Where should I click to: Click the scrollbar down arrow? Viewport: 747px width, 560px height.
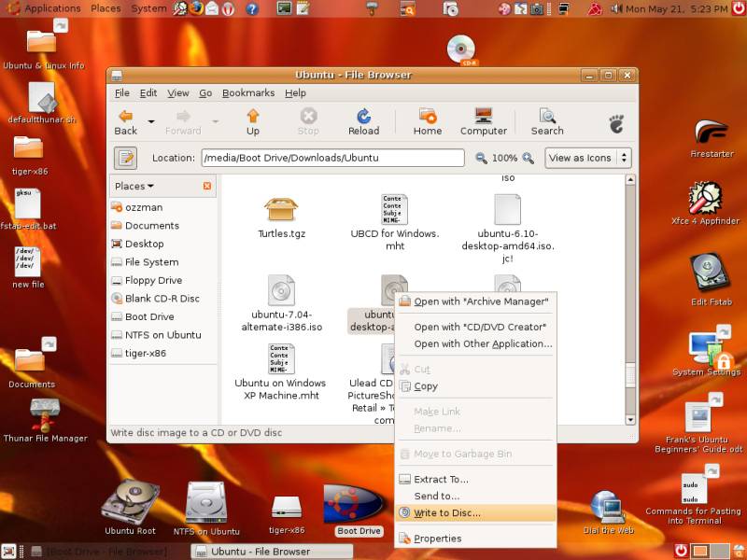pyautogui.click(x=630, y=420)
